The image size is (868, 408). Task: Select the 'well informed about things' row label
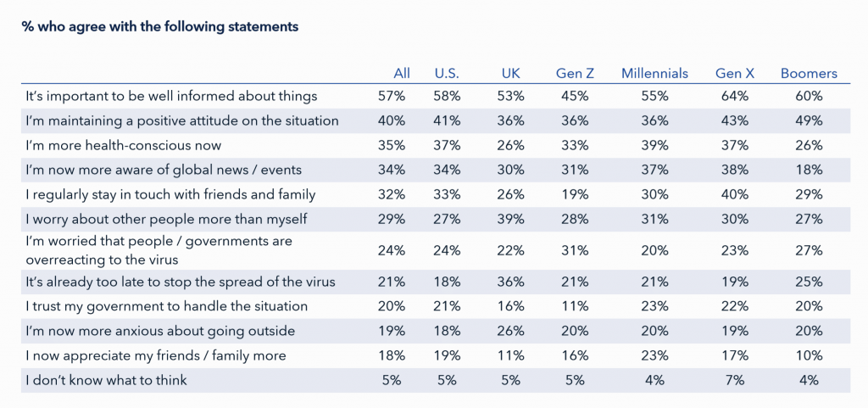click(171, 96)
